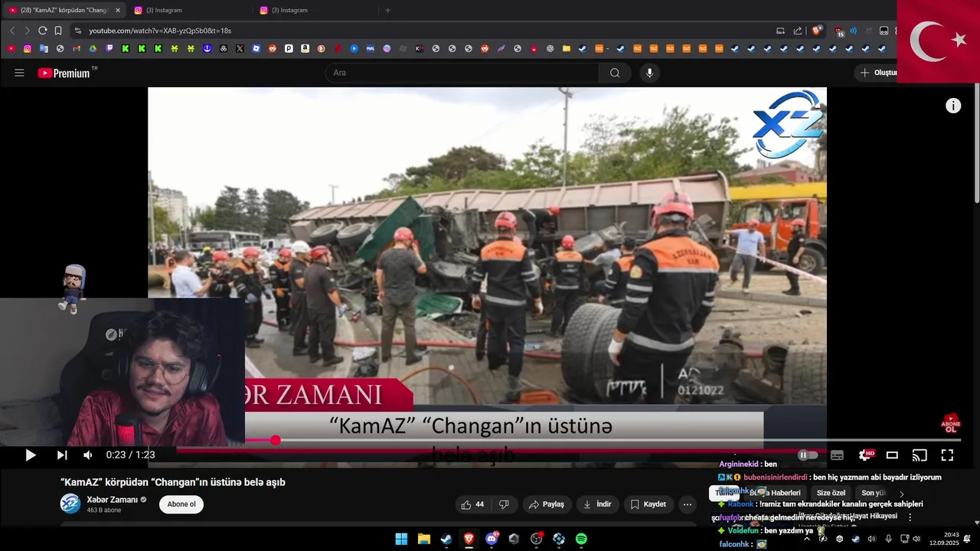Image resolution: width=980 pixels, height=551 pixels.
Task: Open Xəbər Zamanı channel name link
Action: (x=112, y=500)
